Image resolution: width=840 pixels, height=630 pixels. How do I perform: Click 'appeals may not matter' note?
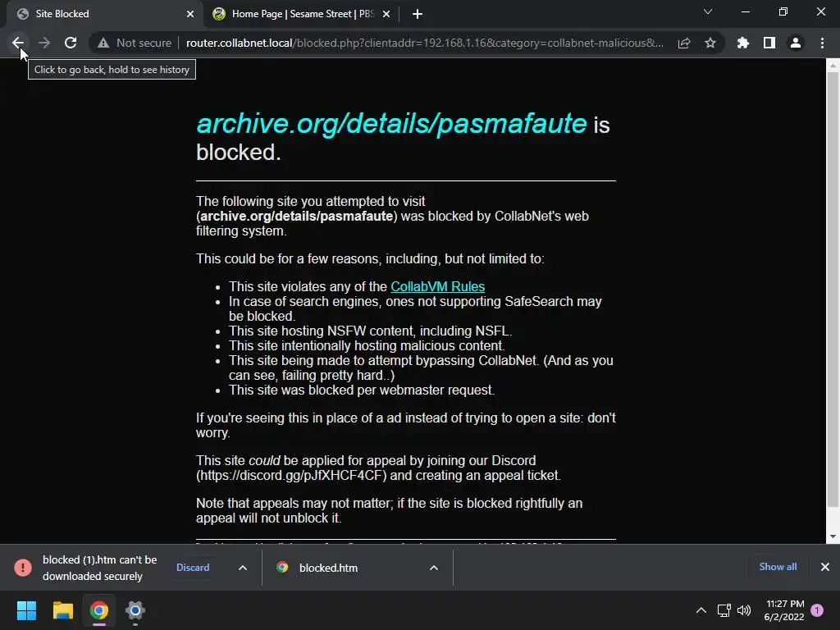tap(389, 510)
